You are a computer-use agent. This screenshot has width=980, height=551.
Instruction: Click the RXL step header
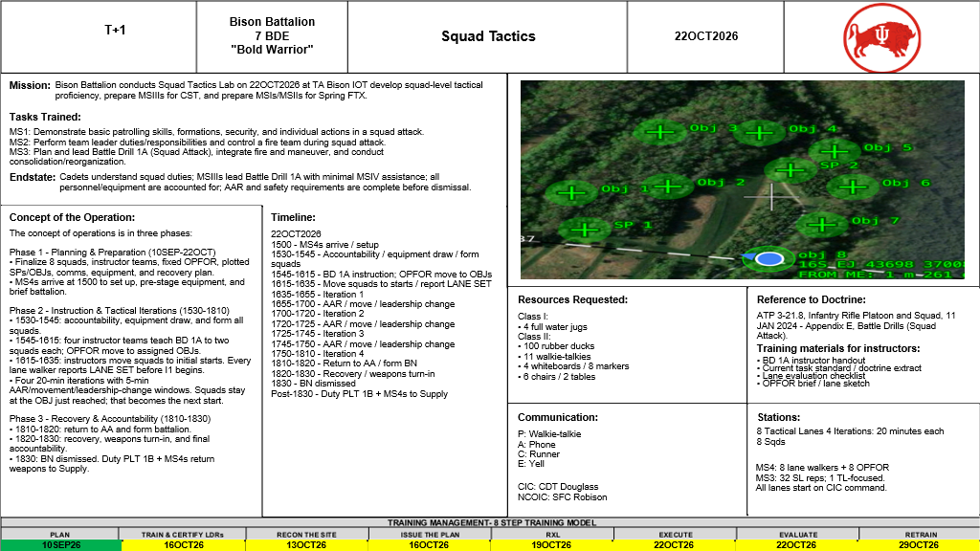tap(553, 535)
